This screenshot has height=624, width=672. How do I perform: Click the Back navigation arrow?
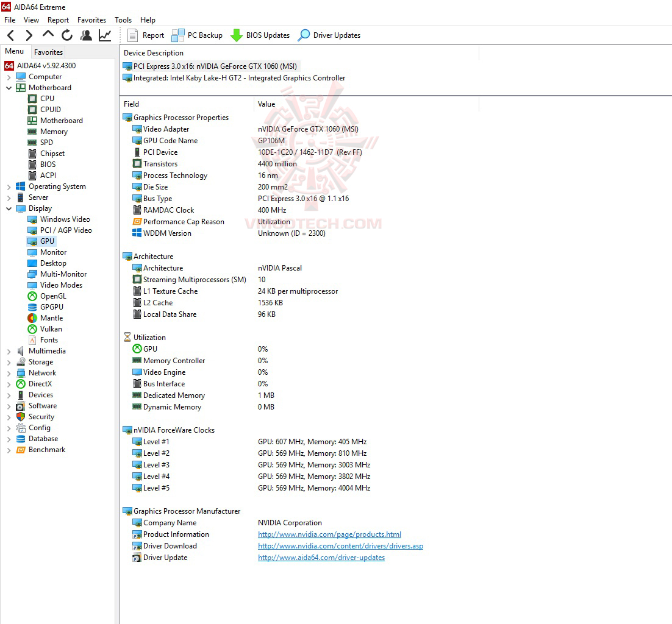(11, 35)
